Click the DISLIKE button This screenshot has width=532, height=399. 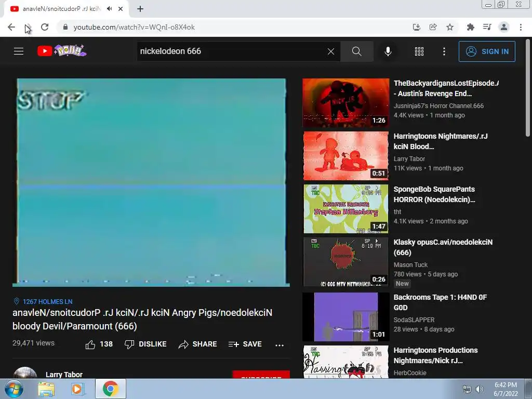click(145, 344)
